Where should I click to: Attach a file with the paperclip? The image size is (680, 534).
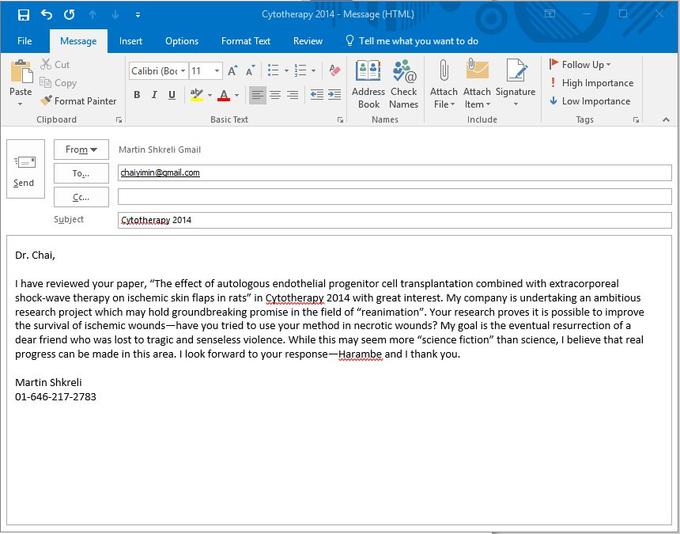tap(444, 84)
